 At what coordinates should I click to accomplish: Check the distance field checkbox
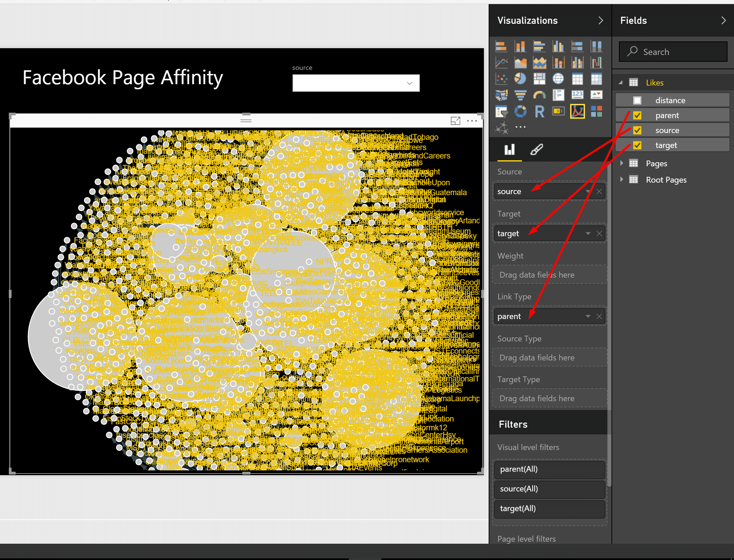[x=637, y=100]
